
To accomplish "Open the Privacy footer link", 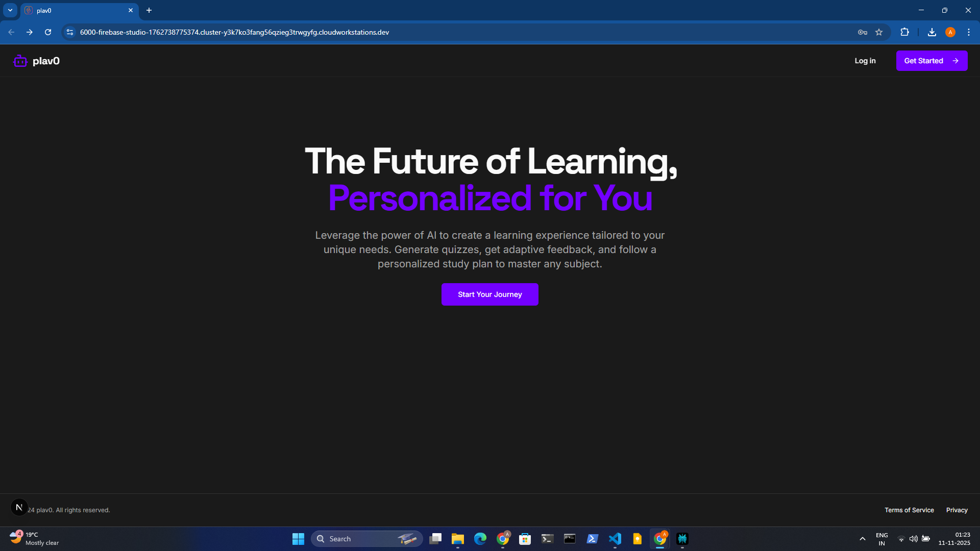I will coord(957,510).
